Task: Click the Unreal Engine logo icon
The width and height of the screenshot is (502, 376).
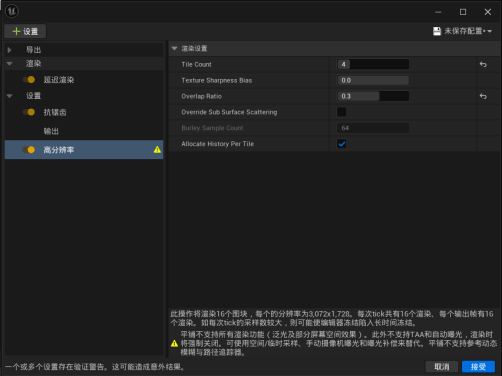Action: pyautogui.click(x=12, y=11)
